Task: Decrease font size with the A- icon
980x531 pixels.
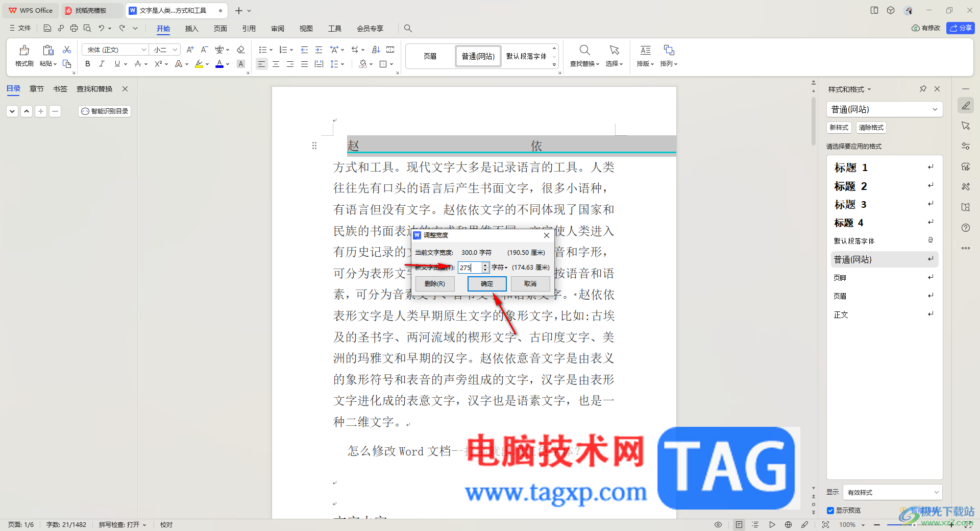Action: tap(204, 50)
